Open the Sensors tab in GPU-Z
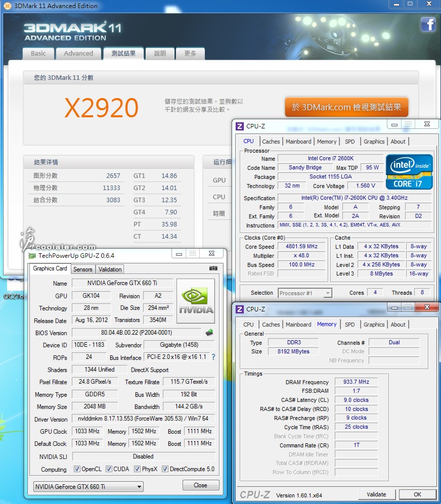Image resolution: width=441 pixels, height=504 pixels. tap(82, 269)
